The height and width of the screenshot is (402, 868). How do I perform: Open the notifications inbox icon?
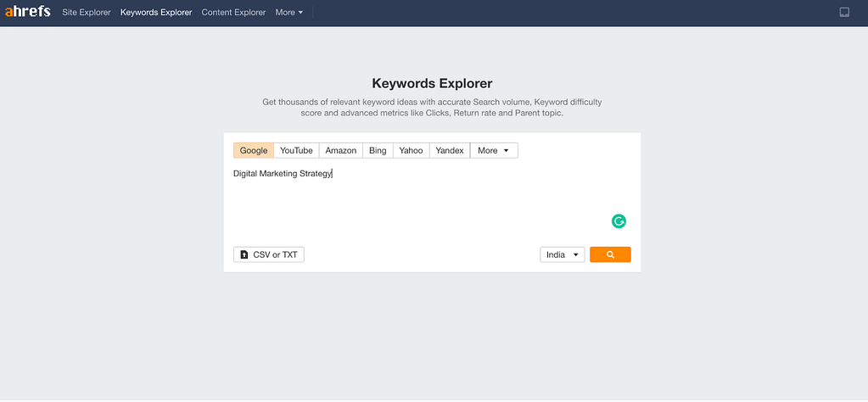pyautogui.click(x=844, y=12)
